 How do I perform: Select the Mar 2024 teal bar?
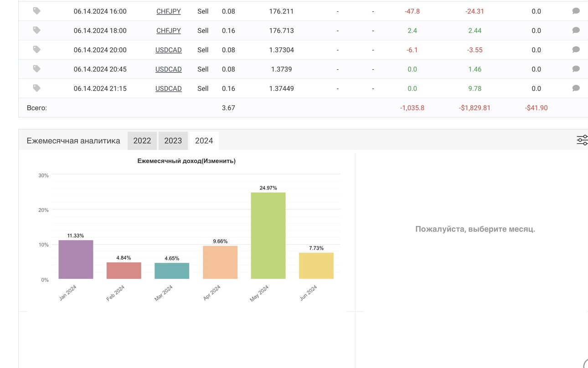(172, 271)
